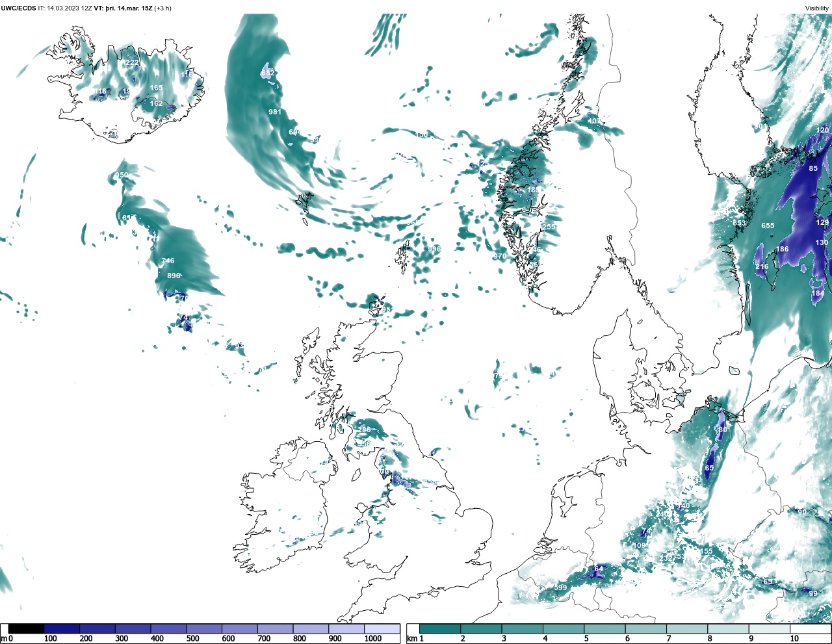Click the 400–500 m legend swatch
The height and width of the screenshot is (644, 832).
[x=168, y=629]
